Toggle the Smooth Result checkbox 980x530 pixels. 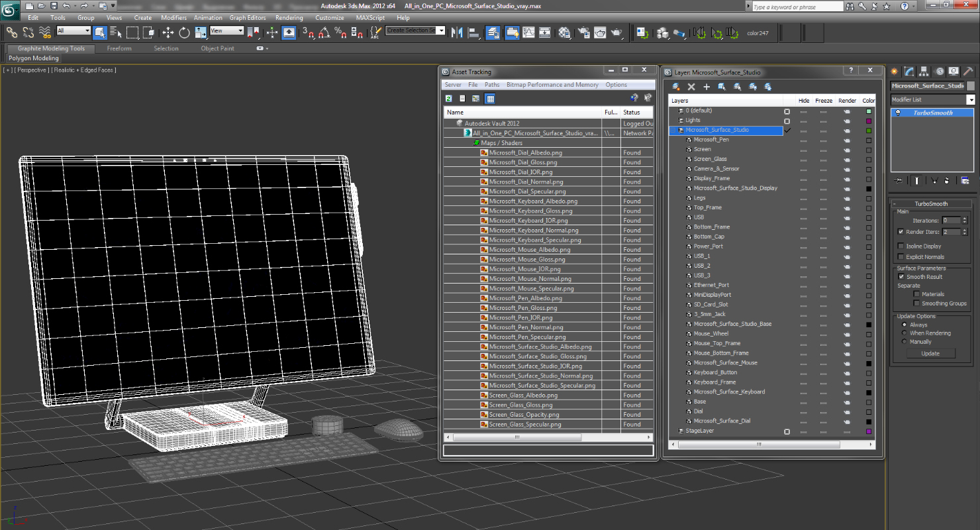tap(901, 277)
